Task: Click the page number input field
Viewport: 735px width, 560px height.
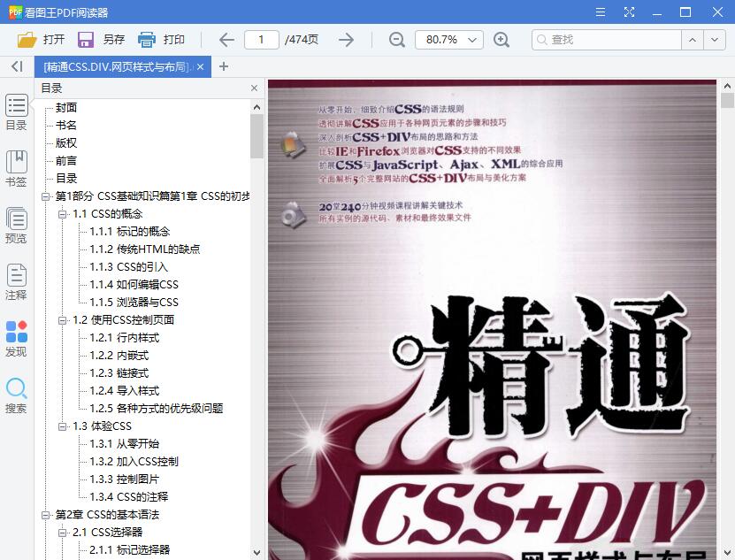Action: coord(262,40)
